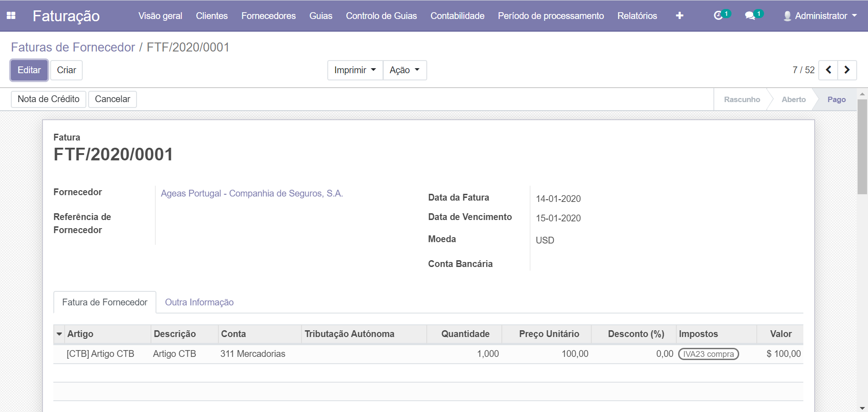The image size is (868, 412).
Task: Open the apps grid menu icon
Action: click(11, 16)
